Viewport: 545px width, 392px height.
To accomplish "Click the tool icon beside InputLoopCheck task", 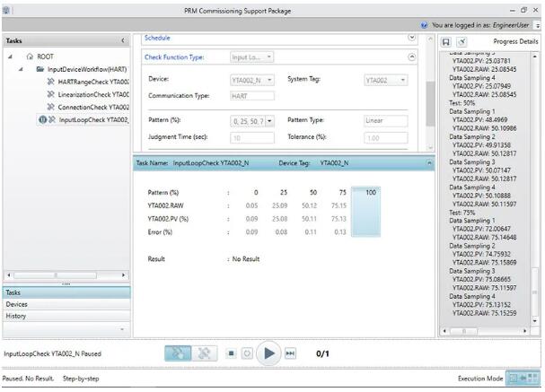I will tap(52, 120).
